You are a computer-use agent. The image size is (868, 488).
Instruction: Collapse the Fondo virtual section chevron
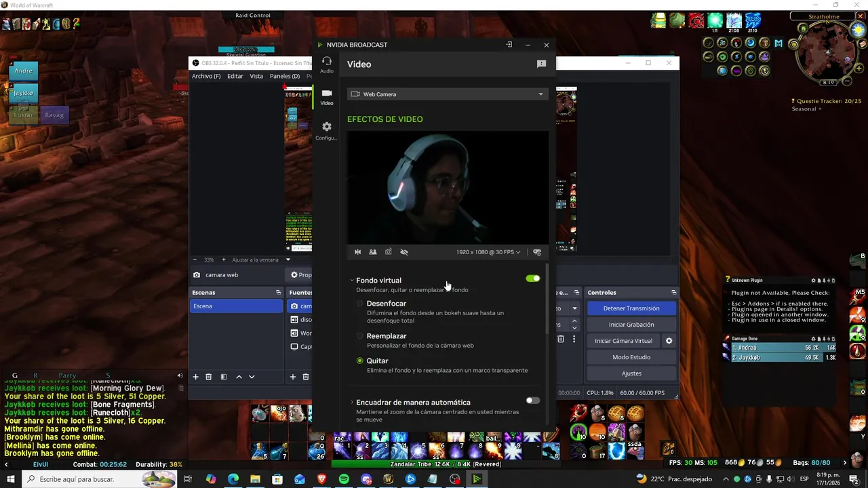[x=352, y=281]
